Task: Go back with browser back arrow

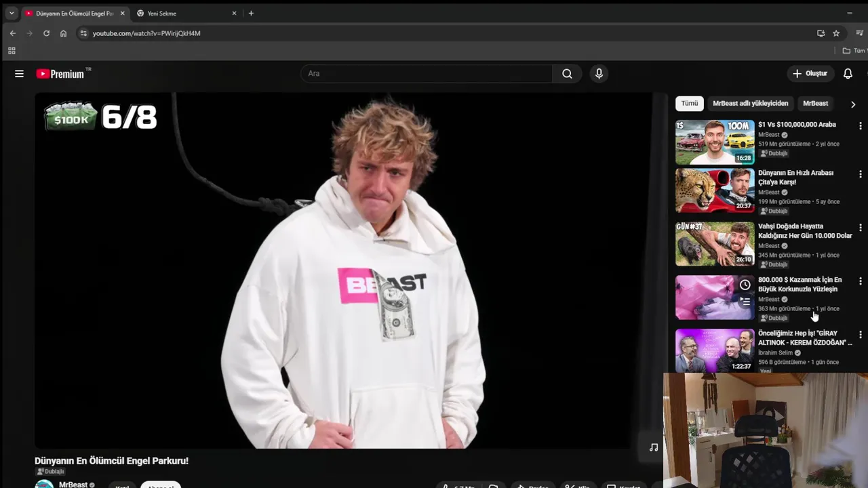Action: click(12, 33)
